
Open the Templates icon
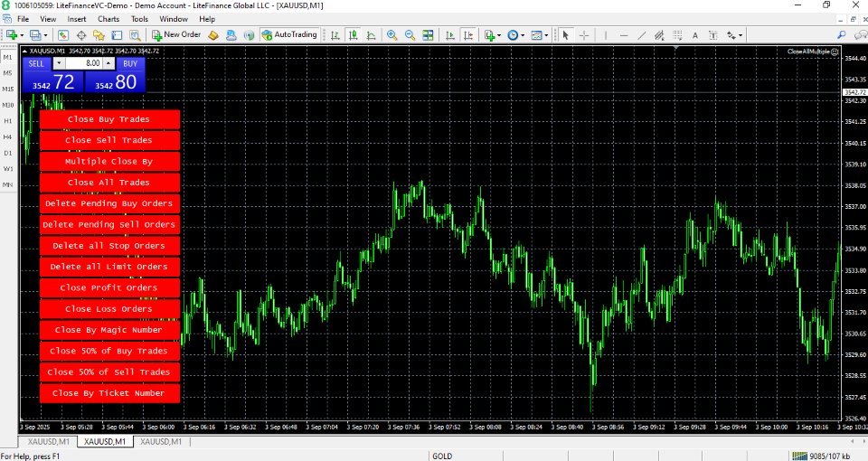pos(536,35)
